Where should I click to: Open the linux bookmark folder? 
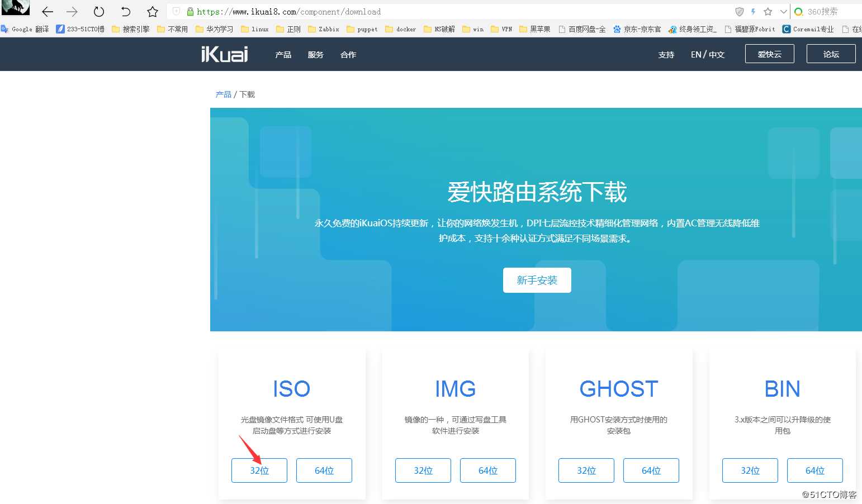[255, 29]
